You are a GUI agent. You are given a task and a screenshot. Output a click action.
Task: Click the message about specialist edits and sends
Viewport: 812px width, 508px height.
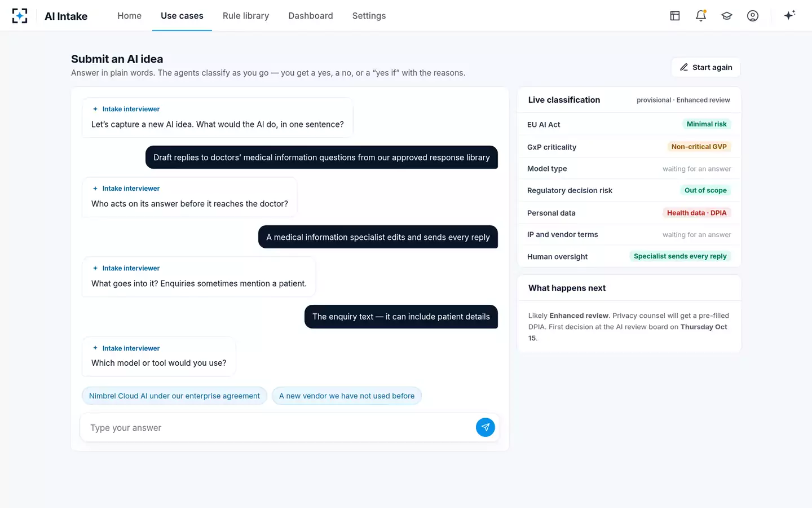pyautogui.click(x=378, y=237)
